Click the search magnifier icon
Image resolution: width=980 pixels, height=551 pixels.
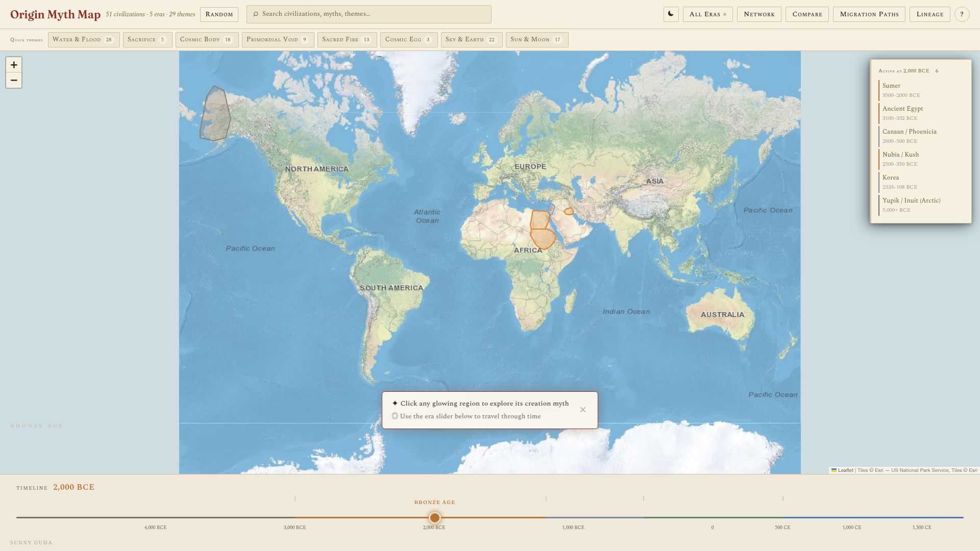click(x=256, y=14)
